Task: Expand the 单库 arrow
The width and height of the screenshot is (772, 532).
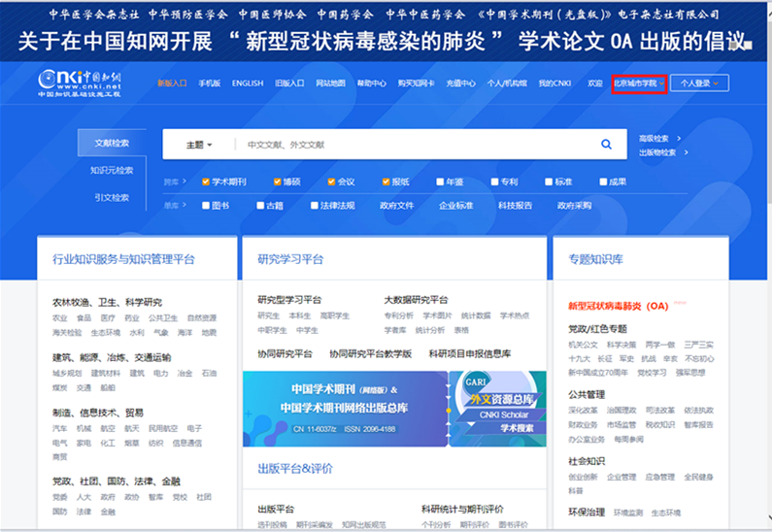Action: 185,205
